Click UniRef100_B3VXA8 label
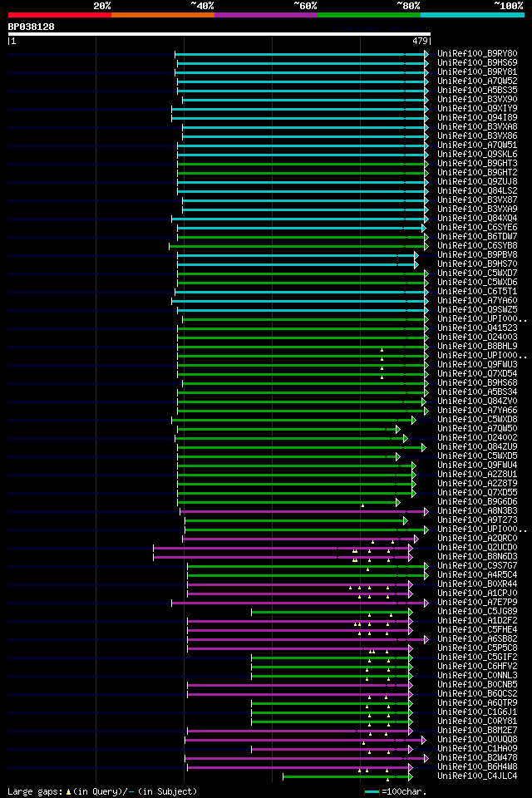The image size is (532, 798). [477, 126]
